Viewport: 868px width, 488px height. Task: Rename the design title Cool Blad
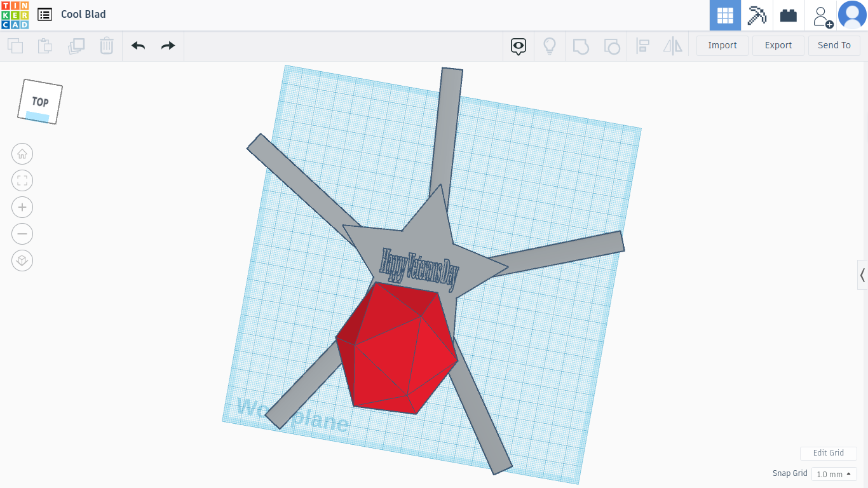point(83,14)
